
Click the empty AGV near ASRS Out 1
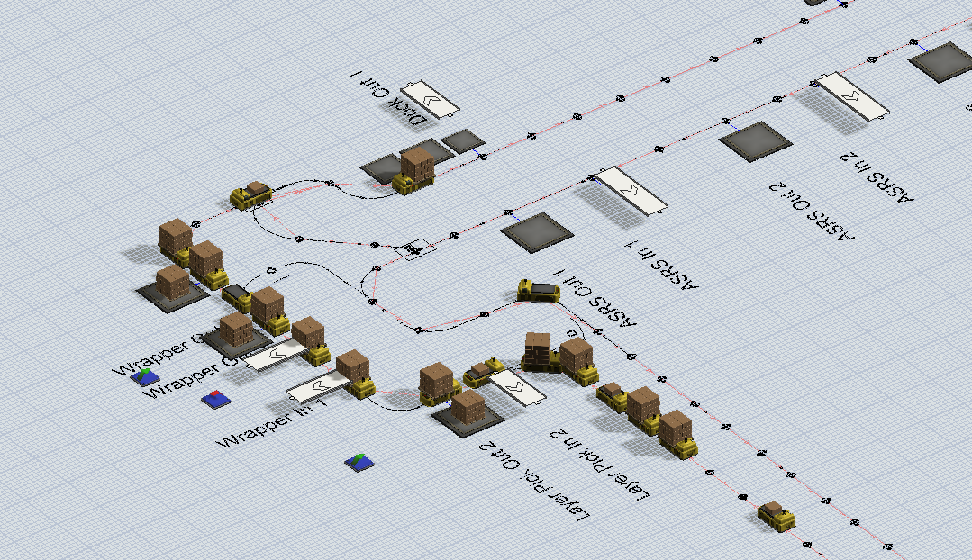coord(539,290)
